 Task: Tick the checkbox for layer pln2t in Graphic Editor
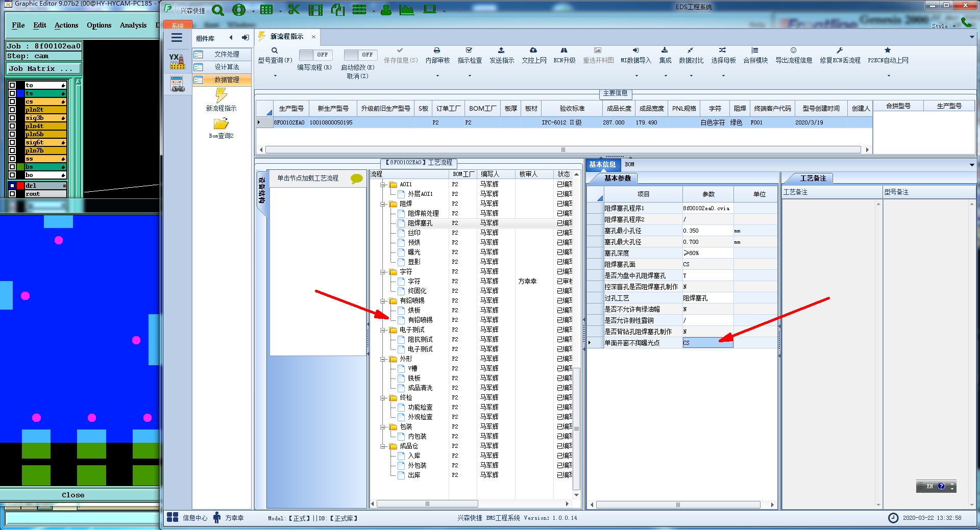(x=12, y=110)
